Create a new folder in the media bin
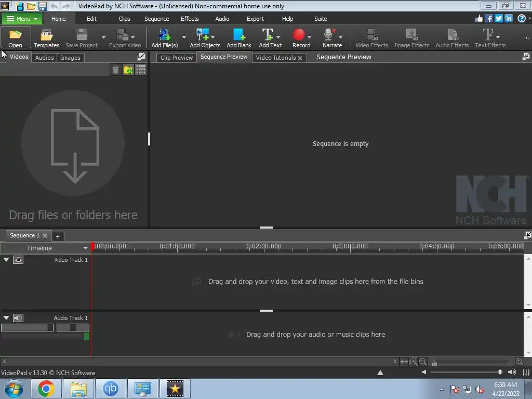The height and width of the screenshot is (399, 532). [128, 70]
